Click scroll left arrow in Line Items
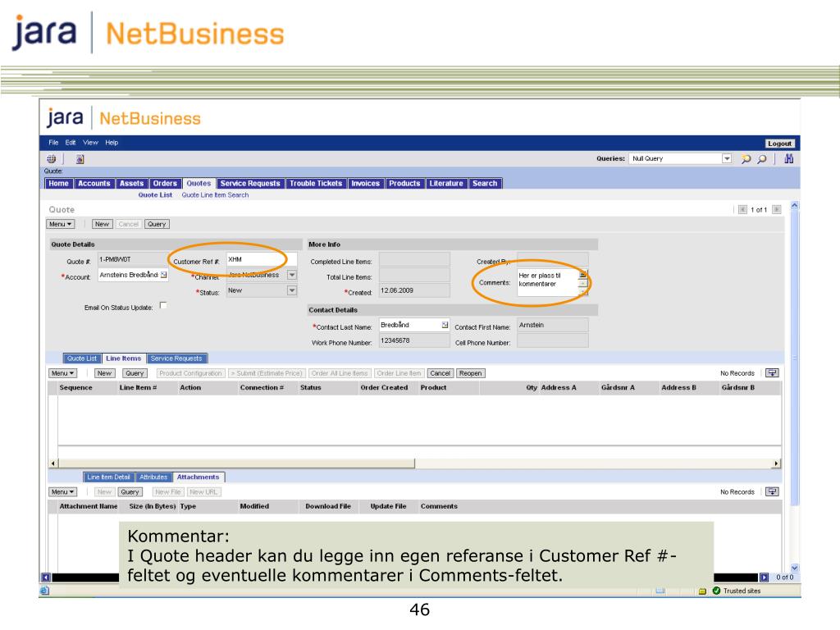840x630 pixels. point(53,463)
